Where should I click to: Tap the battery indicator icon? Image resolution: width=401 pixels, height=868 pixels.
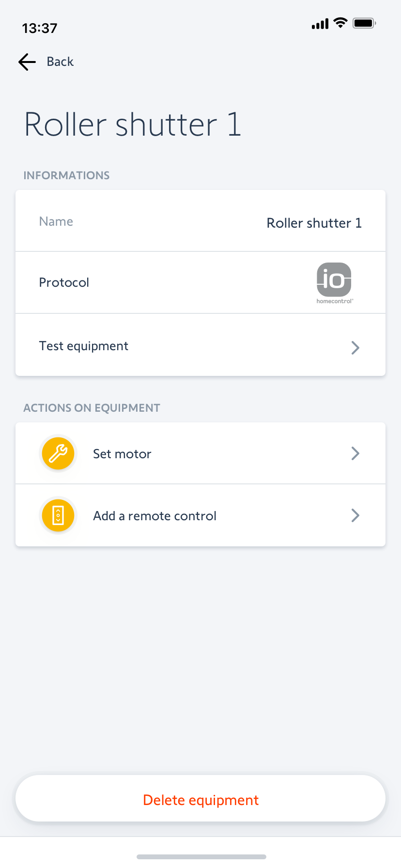coord(364,23)
